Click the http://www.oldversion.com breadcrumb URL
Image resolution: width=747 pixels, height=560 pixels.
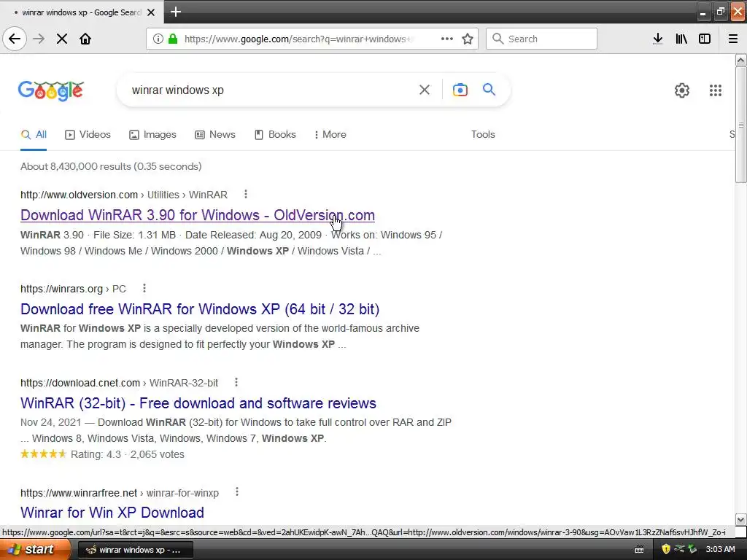(79, 195)
